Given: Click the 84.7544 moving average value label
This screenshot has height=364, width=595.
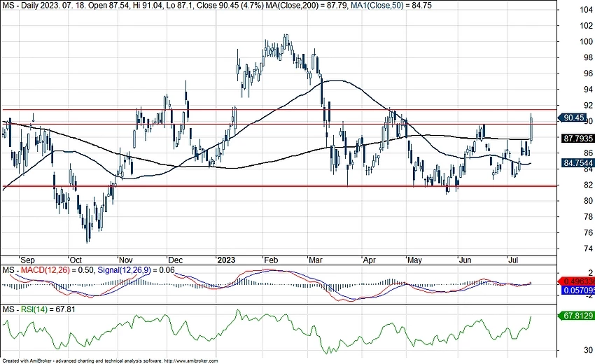Looking at the screenshot, I should (x=577, y=163).
